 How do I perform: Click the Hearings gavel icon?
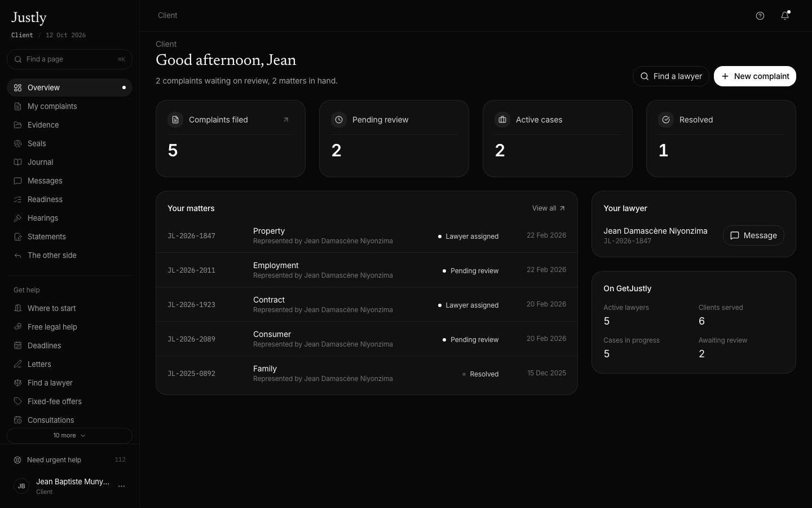18,218
